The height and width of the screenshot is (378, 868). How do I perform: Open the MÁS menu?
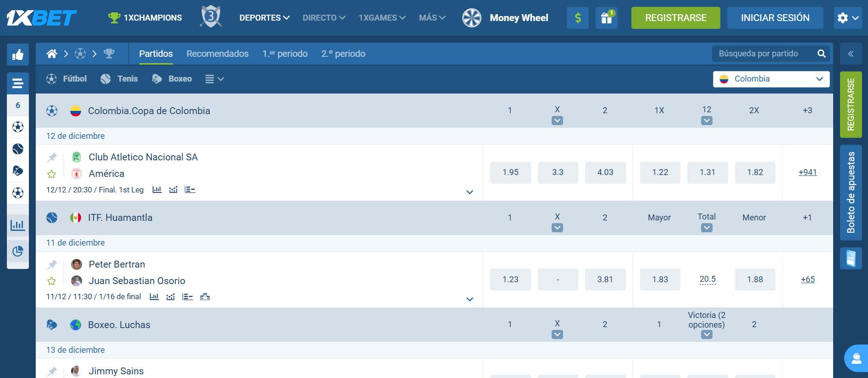(x=432, y=18)
